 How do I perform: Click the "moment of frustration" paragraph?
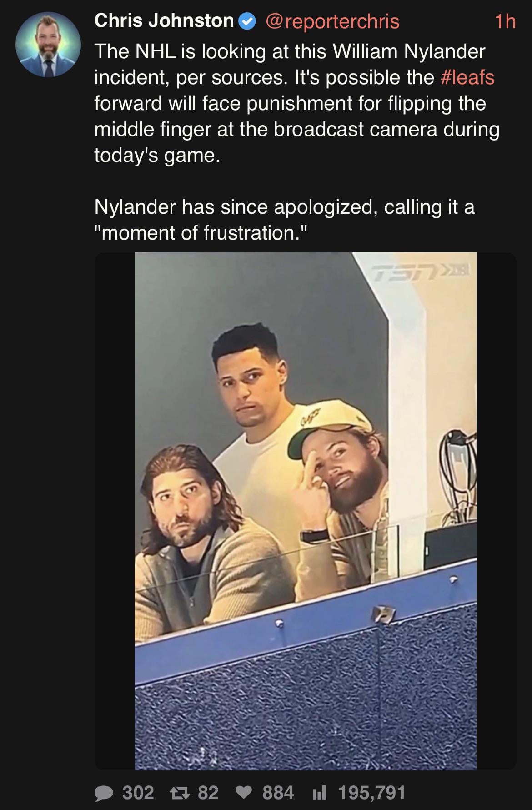click(285, 220)
